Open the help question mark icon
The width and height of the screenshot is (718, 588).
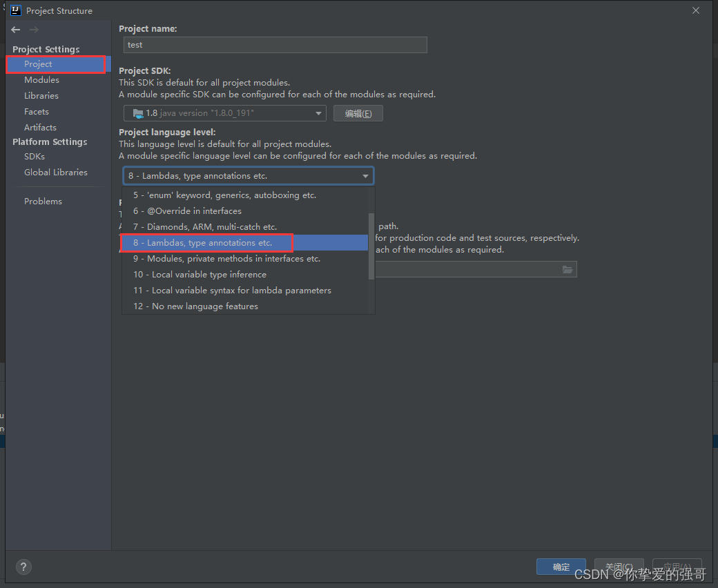pyautogui.click(x=23, y=567)
